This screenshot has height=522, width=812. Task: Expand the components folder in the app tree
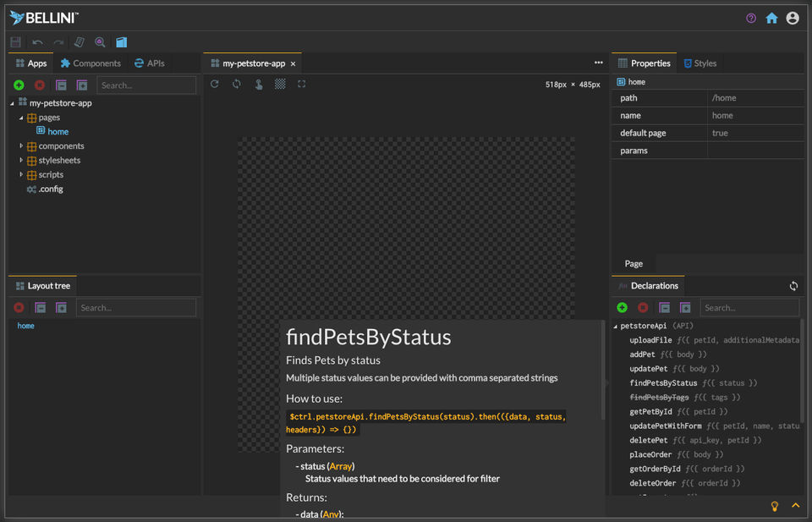(x=21, y=146)
